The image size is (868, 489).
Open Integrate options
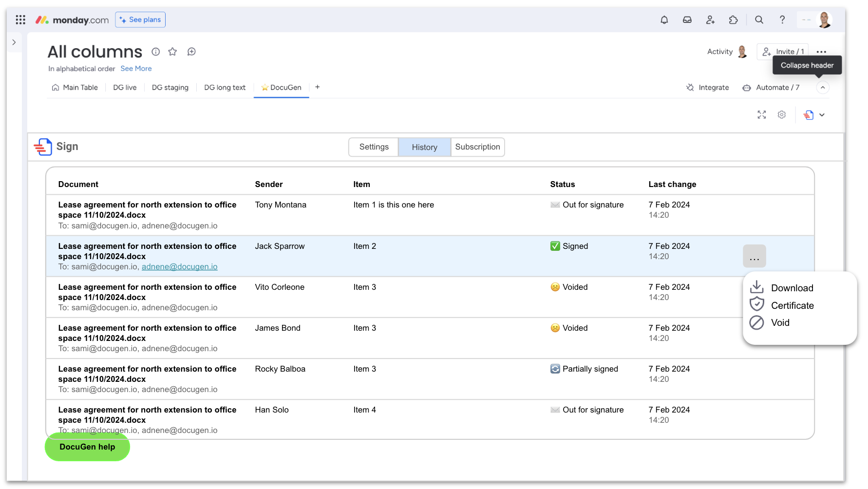click(708, 88)
